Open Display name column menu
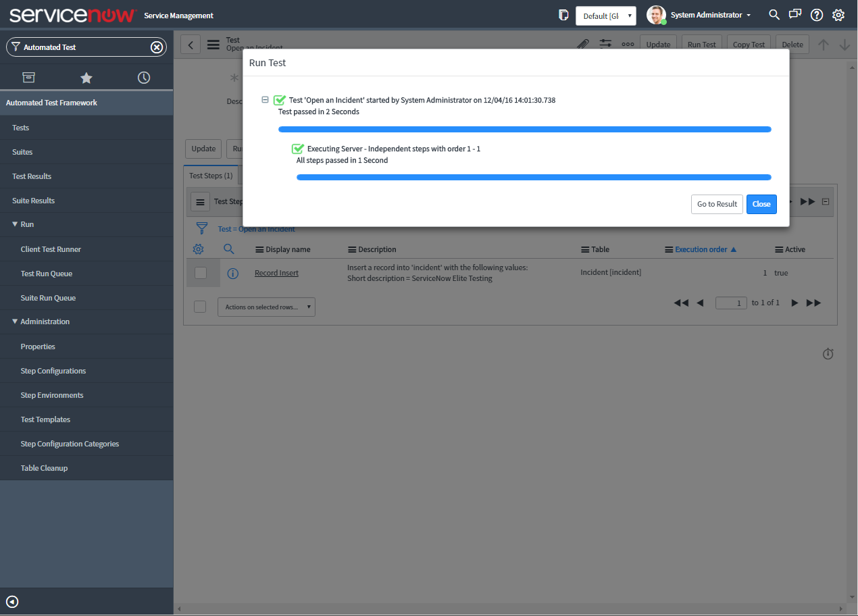Viewport: 858px width, 616px height. (x=259, y=249)
